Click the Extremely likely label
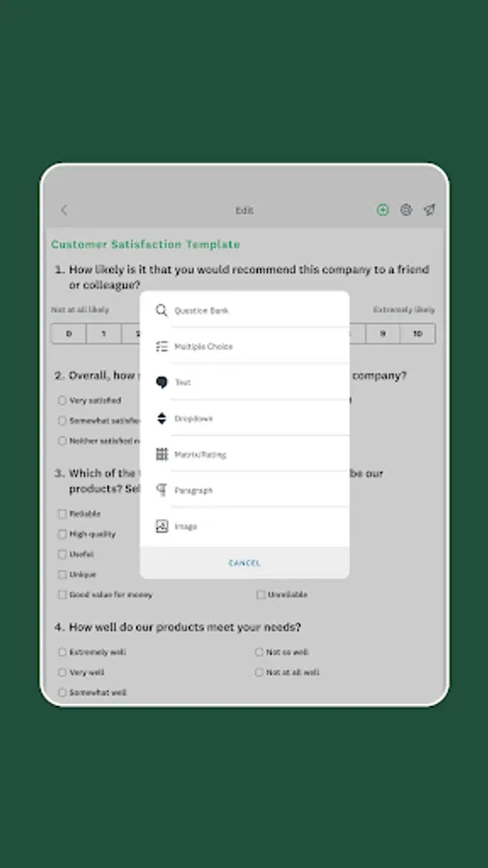Image resolution: width=488 pixels, height=868 pixels. (404, 310)
